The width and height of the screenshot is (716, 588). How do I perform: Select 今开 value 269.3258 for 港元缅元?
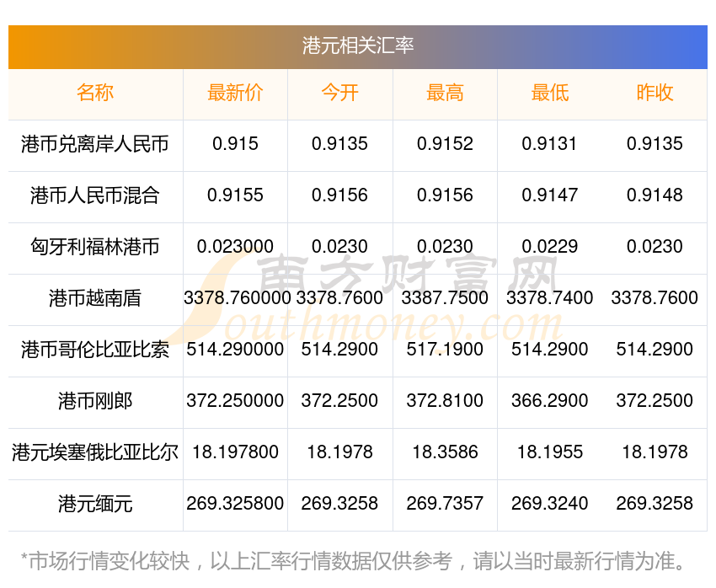[x=339, y=504]
